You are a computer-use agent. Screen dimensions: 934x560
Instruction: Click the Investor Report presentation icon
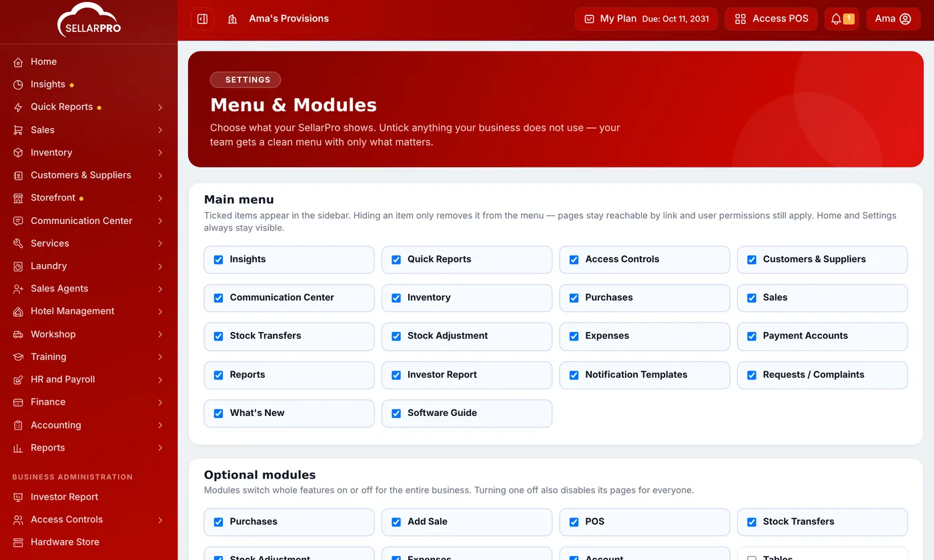[x=18, y=497]
